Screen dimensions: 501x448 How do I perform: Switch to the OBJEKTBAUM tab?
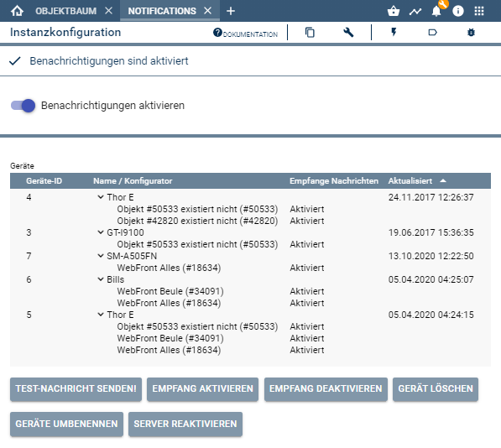pos(65,11)
